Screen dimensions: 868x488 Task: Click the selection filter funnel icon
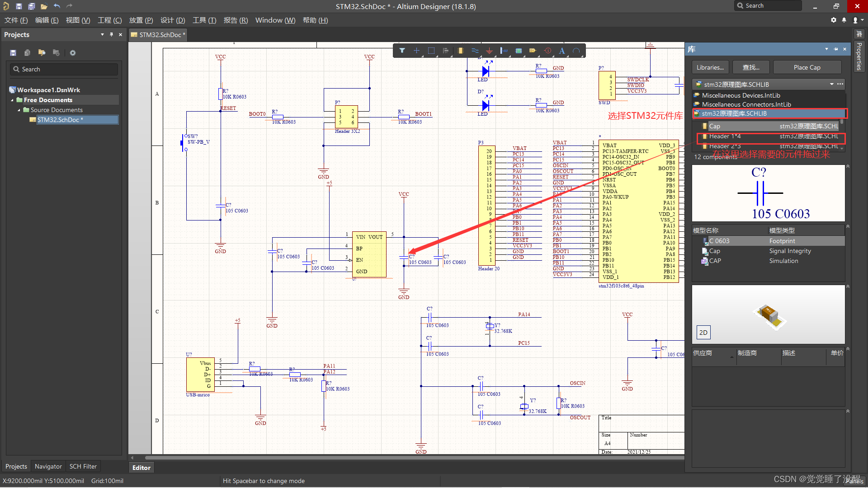coord(402,51)
